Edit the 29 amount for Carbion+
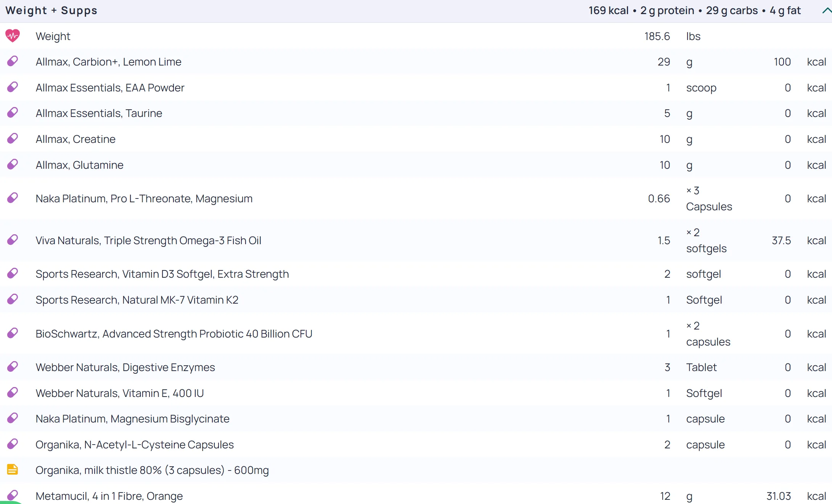The height and width of the screenshot is (504, 832). coord(664,62)
